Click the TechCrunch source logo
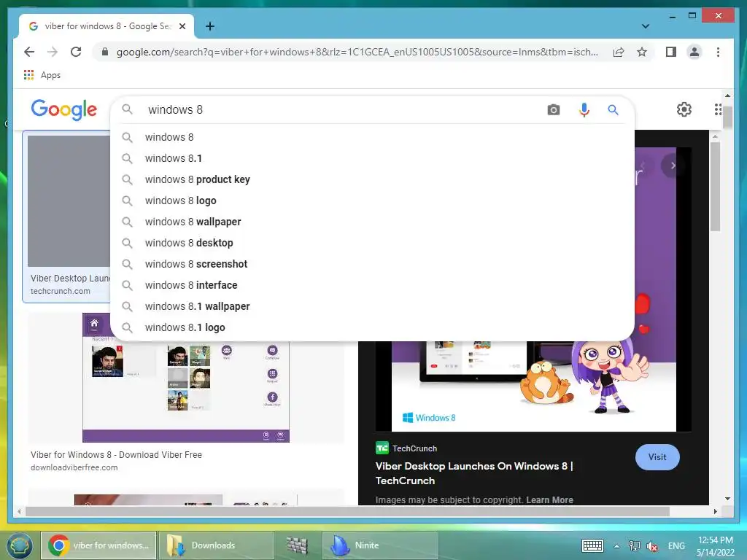747x560 pixels. [x=382, y=448]
